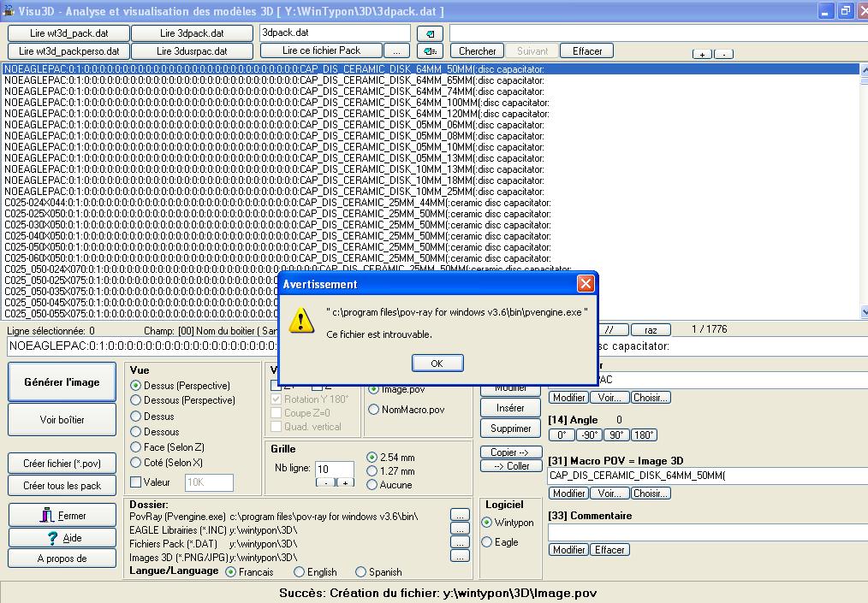Click Lire 3dpack.dat button
Viewport: 868px width, 603px height.
pos(192,33)
